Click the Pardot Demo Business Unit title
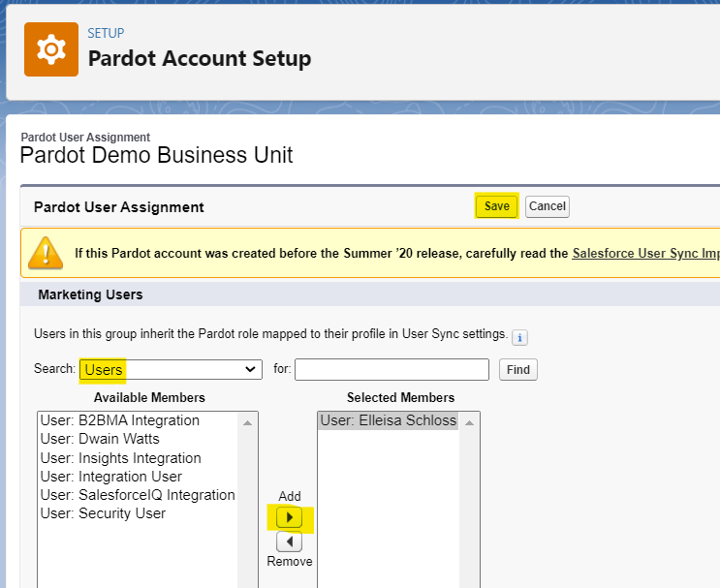The width and height of the screenshot is (720, 588). coord(156,155)
